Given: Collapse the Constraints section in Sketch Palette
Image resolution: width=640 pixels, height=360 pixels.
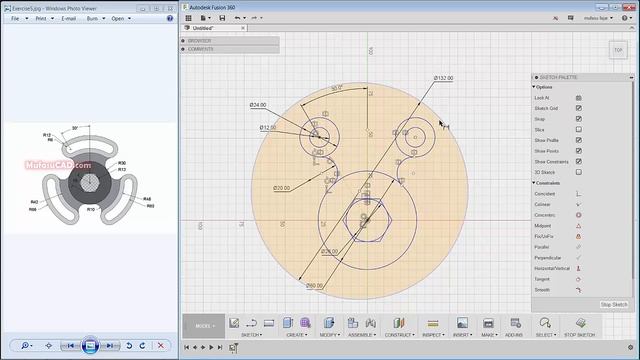Looking at the screenshot, I should [x=534, y=183].
